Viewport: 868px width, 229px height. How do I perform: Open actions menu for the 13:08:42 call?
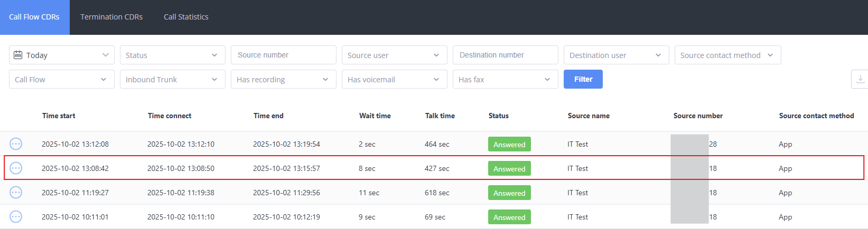coord(16,168)
